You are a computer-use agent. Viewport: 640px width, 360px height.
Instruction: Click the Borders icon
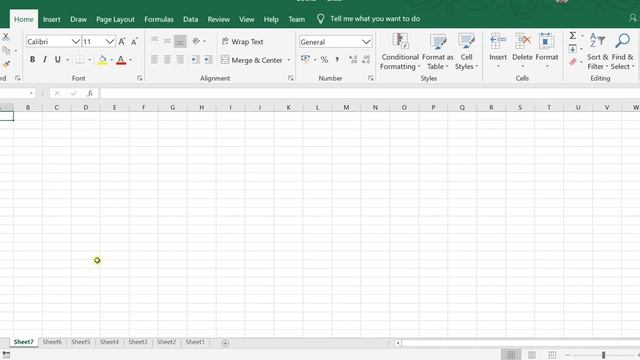coord(80,60)
